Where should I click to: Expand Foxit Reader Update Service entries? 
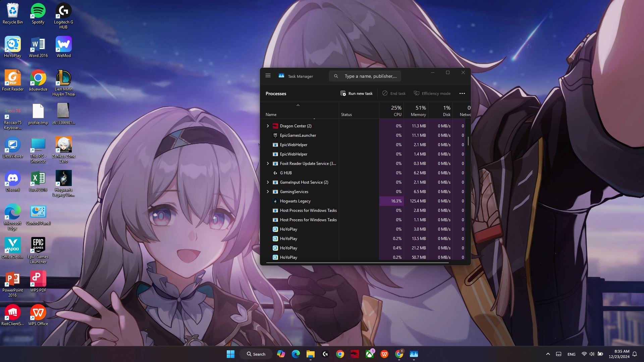(x=268, y=163)
